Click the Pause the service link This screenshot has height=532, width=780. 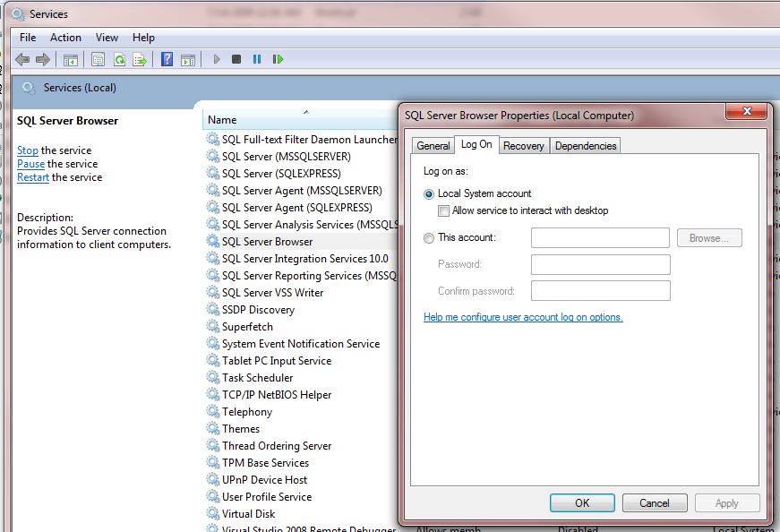[x=30, y=164]
